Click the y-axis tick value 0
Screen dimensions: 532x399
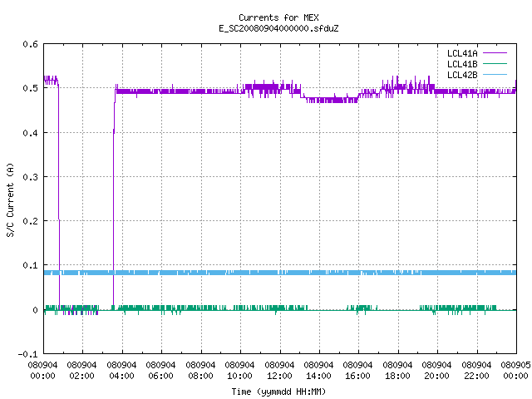click(x=35, y=310)
